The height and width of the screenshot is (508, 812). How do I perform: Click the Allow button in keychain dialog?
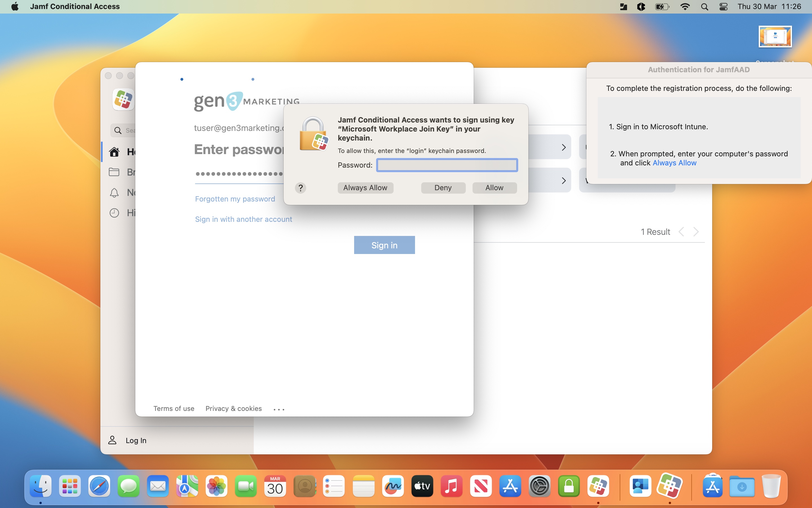[494, 188]
